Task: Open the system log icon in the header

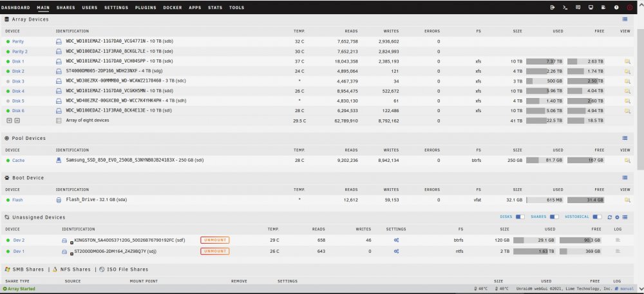Action: point(603,7)
